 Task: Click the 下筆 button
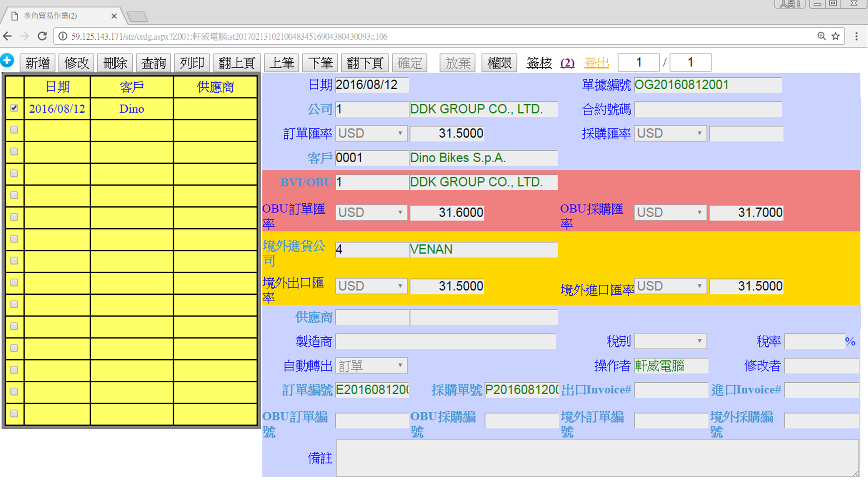(x=320, y=63)
